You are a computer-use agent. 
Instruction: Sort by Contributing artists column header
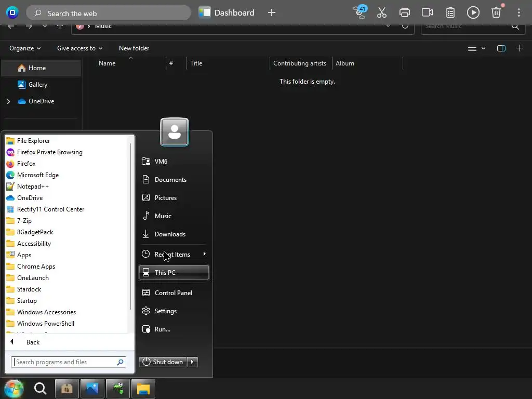point(300,63)
